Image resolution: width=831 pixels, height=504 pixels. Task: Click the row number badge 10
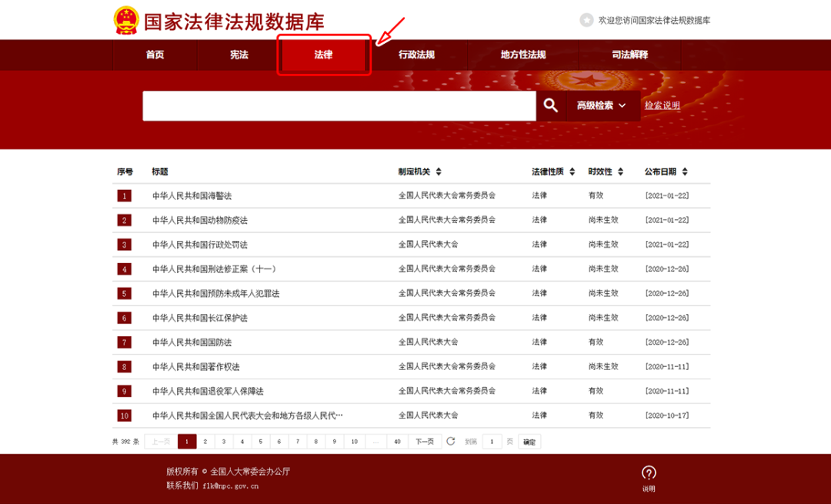(x=125, y=416)
